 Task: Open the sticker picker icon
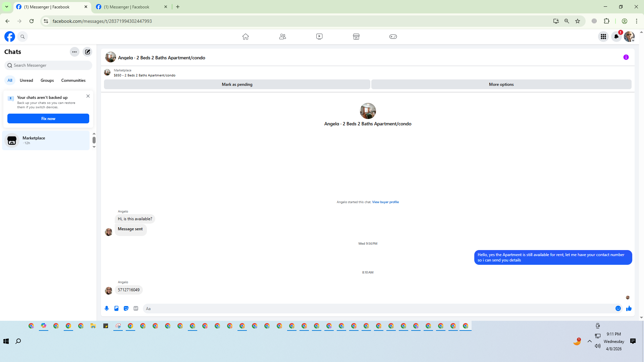[x=126, y=308]
